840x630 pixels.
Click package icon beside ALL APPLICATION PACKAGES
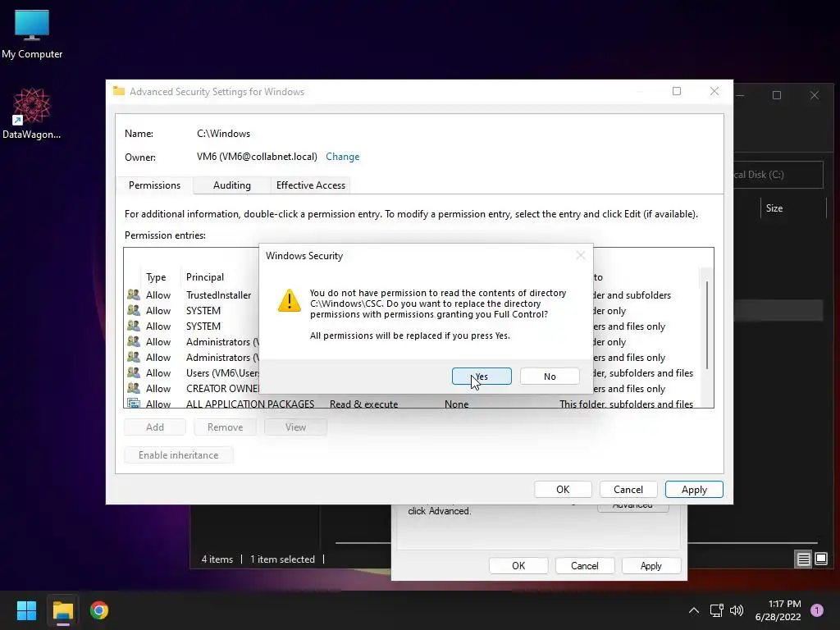134,404
